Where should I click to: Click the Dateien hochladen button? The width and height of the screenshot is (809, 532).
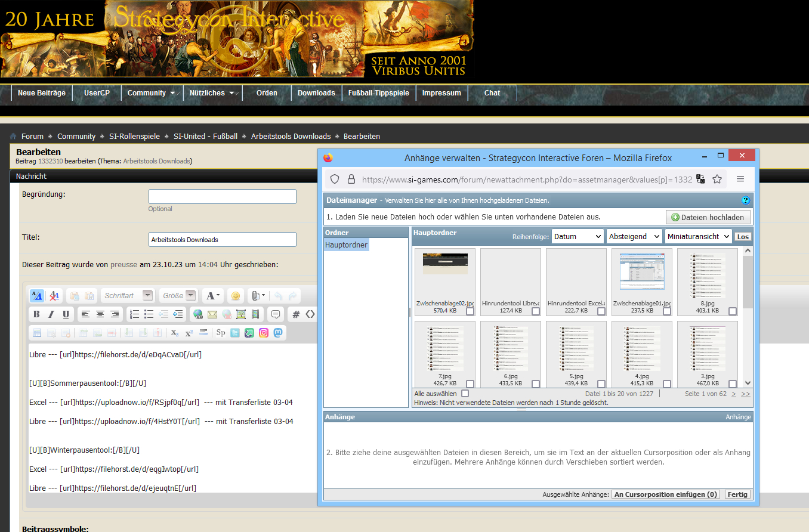[708, 217]
